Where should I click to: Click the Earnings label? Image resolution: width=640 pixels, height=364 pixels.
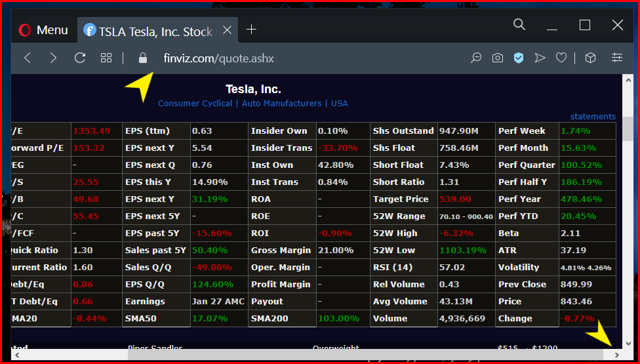coord(145,302)
